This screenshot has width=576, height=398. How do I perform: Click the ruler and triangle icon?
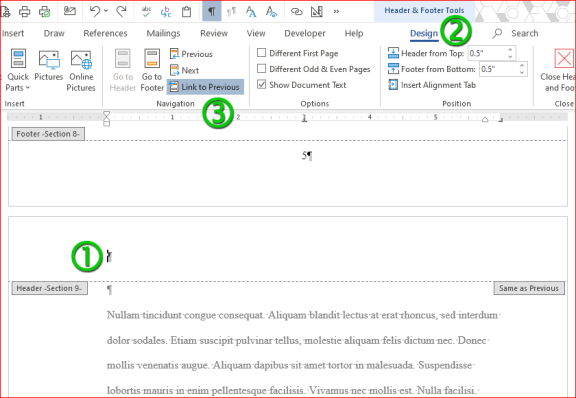317,11
